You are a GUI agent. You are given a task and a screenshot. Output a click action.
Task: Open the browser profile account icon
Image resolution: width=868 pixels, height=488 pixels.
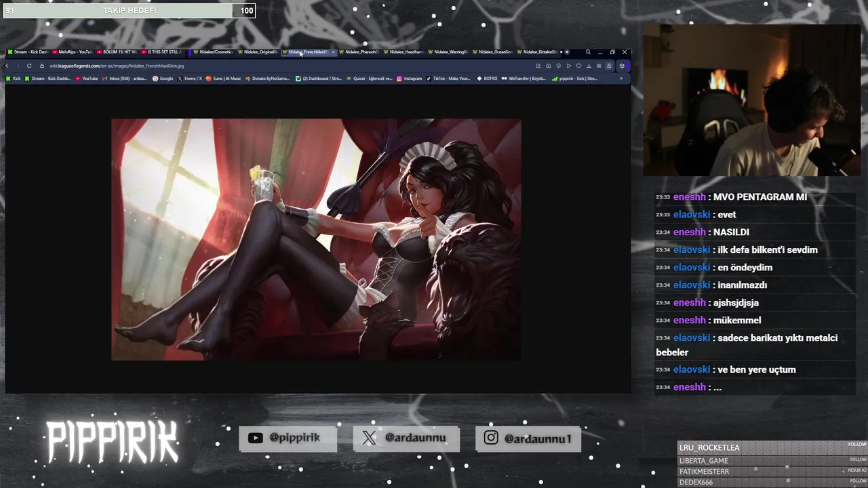[x=609, y=66]
